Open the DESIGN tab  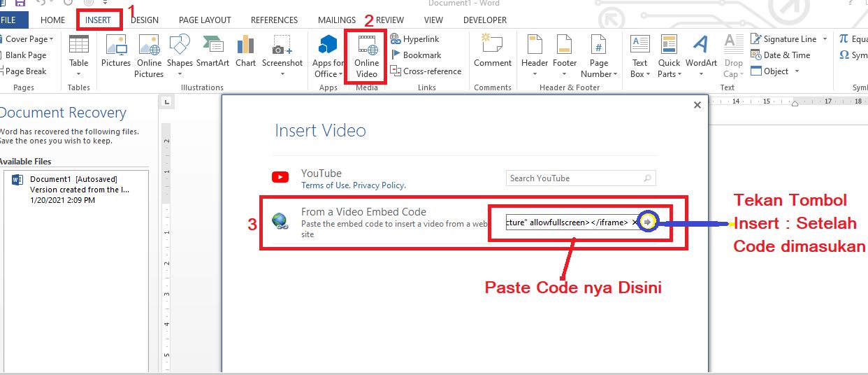(x=145, y=20)
